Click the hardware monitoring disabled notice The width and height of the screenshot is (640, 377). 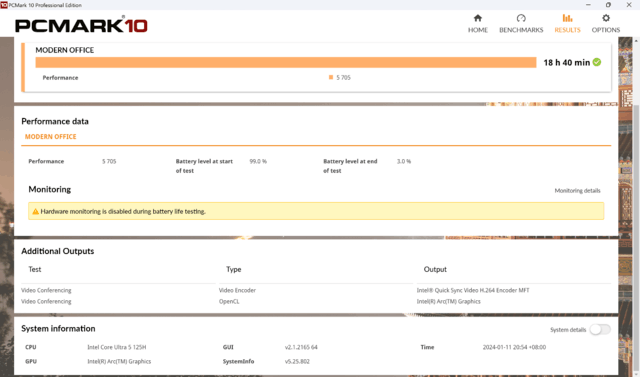316,211
